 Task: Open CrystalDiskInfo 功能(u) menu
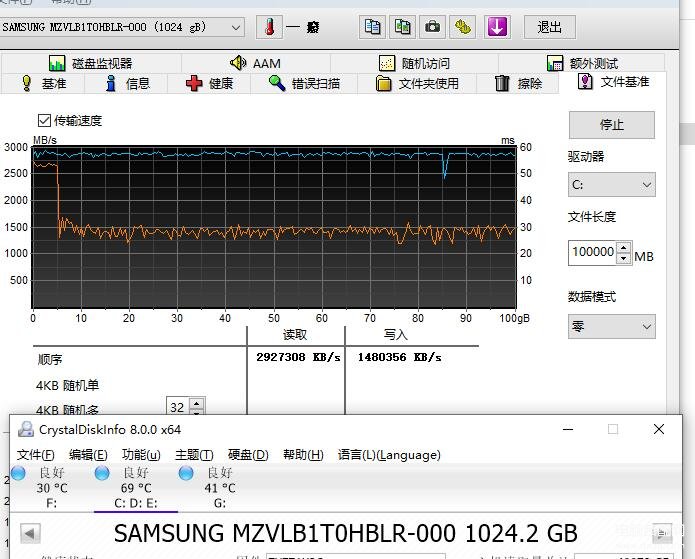point(141,455)
